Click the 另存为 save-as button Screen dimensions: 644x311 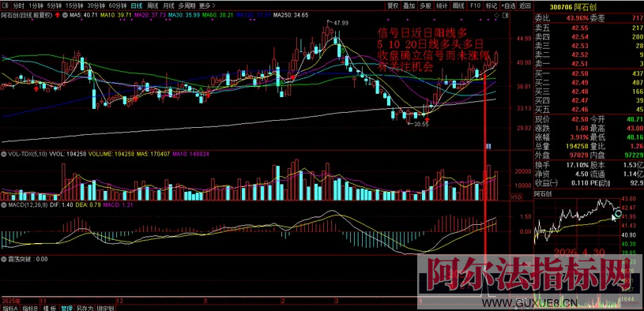point(85,308)
